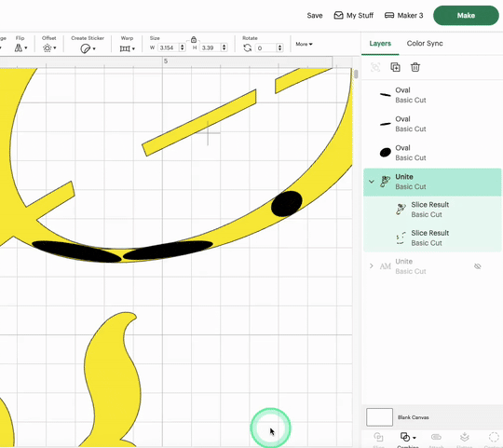Viewport: 503px width, 448px height.
Task: Open the My Stuff envelope icon
Action: click(338, 16)
